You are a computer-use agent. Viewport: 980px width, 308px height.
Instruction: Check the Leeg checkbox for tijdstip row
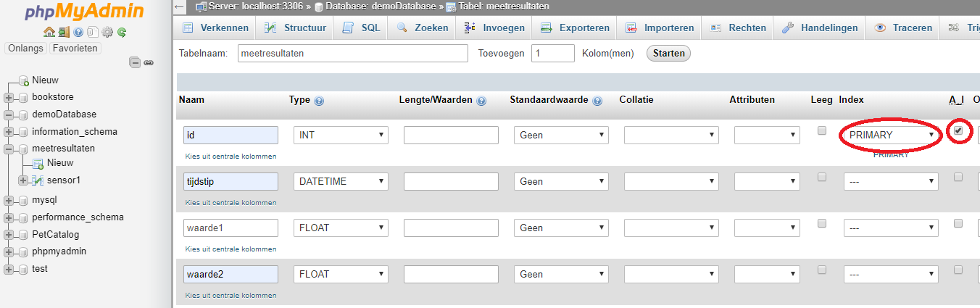pyautogui.click(x=822, y=177)
